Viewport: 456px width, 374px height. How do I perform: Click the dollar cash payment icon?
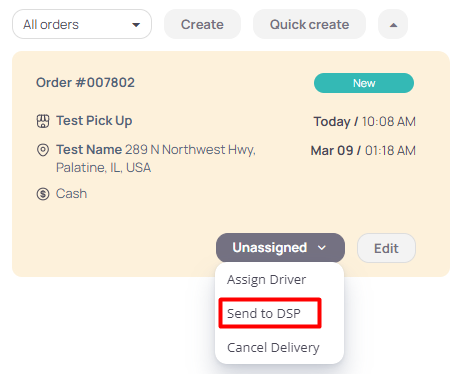click(x=43, y=194)
